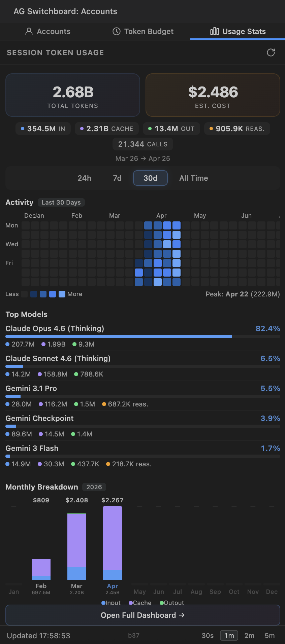
Task: Click the 2.31B CACHE chip
Action: (107, 129)
